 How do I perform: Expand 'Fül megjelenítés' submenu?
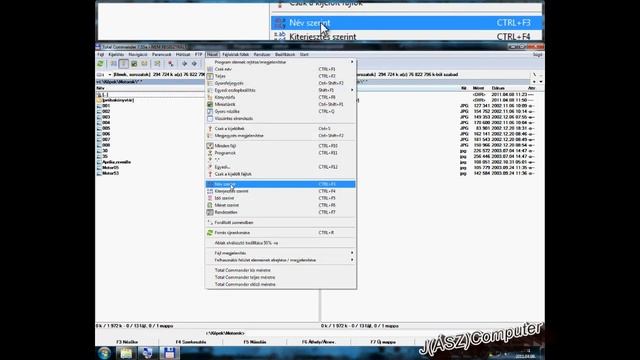click(280, 253)
